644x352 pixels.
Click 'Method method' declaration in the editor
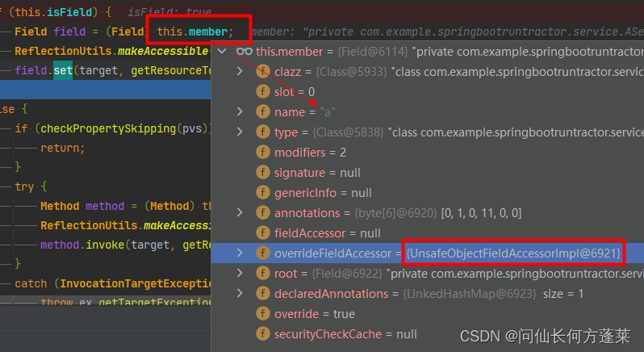82,206
